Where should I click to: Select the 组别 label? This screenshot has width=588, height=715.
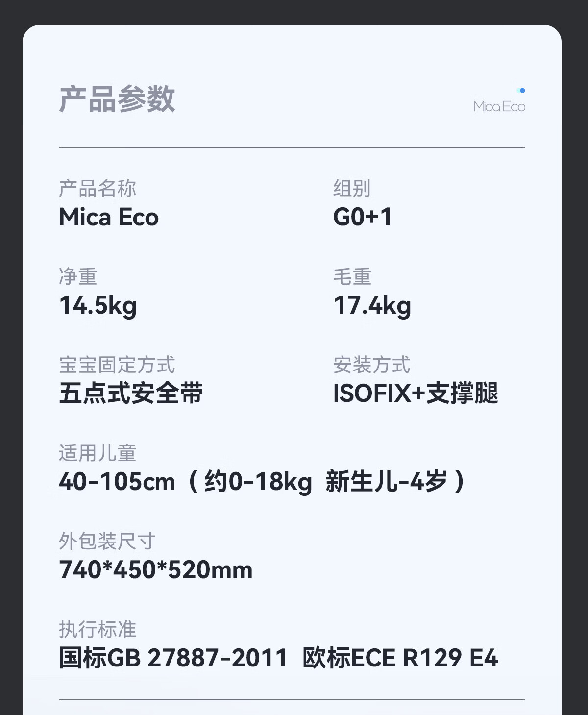(x=352, y=189)
